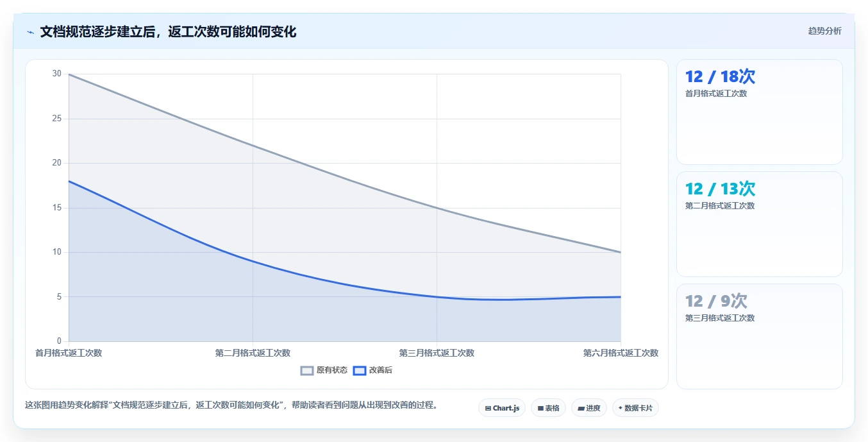Click the y-axis value 5
The width and height of the screenshot is (868, 442).
click(59, 297)
